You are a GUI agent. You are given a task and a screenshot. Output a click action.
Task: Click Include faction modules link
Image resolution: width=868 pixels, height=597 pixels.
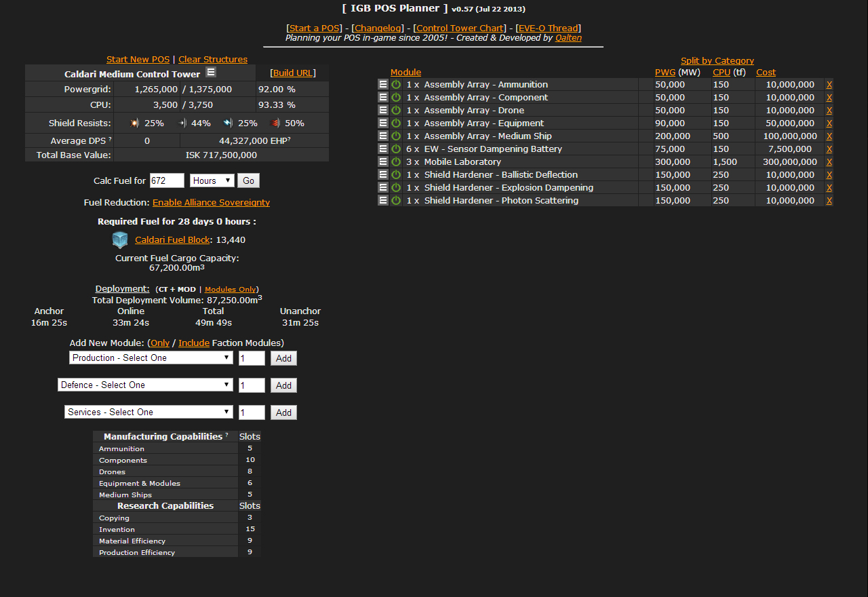click(194, 343)
